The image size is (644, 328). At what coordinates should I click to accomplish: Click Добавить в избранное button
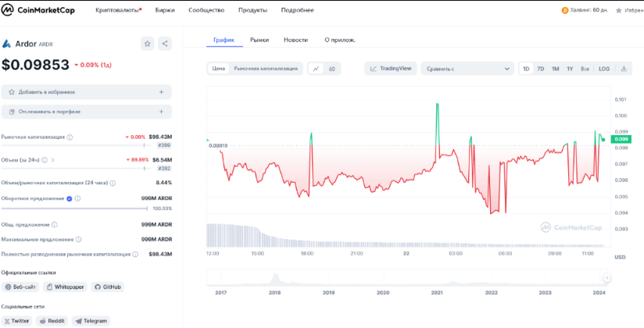[x=86, y=92]
